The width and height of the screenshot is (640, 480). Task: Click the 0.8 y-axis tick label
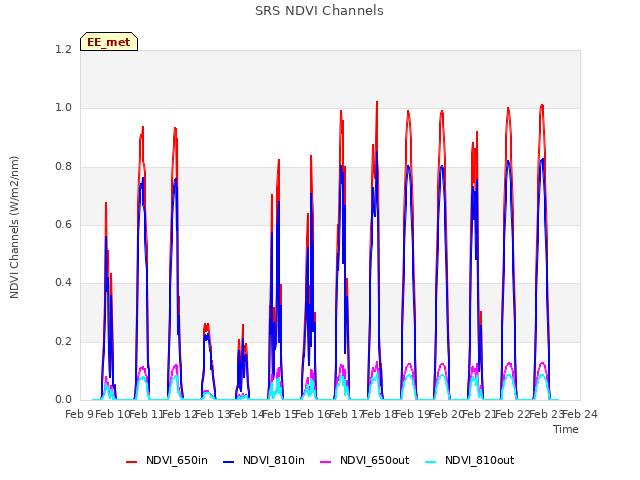63,167
